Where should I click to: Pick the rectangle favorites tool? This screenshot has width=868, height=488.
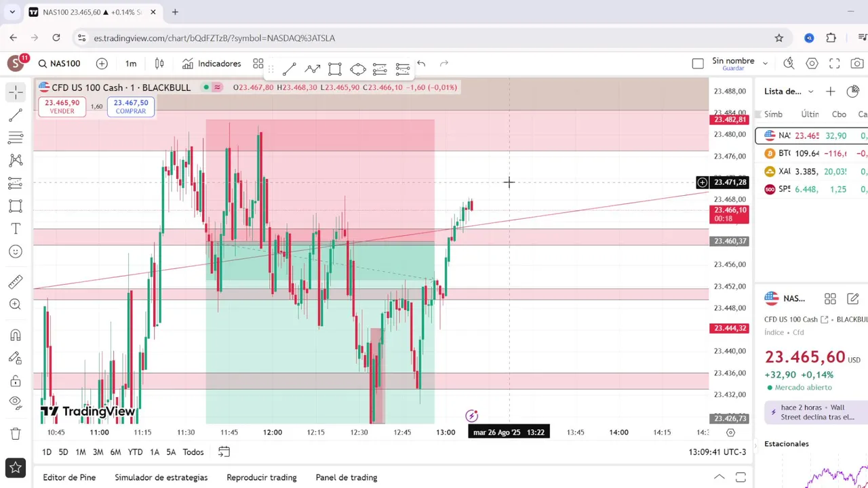click(335, 68)
